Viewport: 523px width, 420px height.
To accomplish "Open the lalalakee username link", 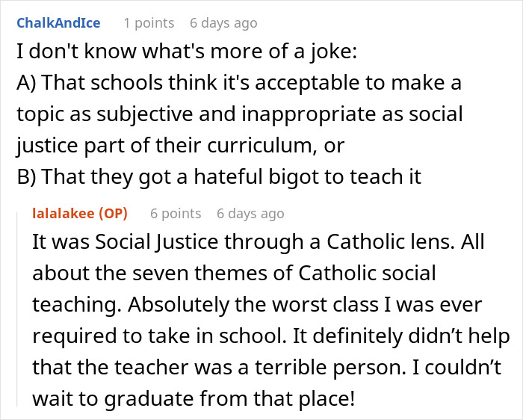I will [x=65, y=213].
